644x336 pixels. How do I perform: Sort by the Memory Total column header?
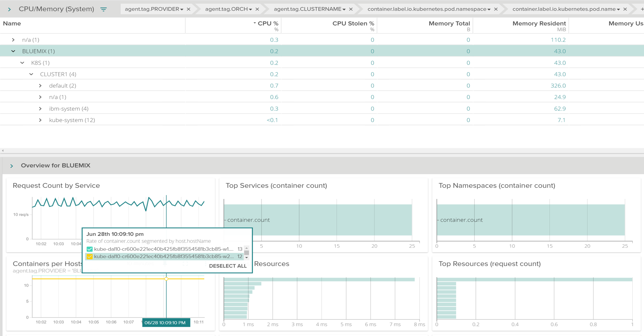coord(449,24)
